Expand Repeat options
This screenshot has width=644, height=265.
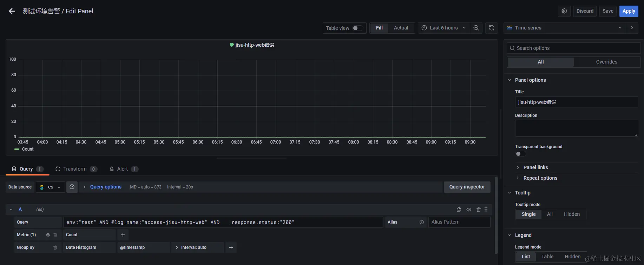[x=540, y=178]
